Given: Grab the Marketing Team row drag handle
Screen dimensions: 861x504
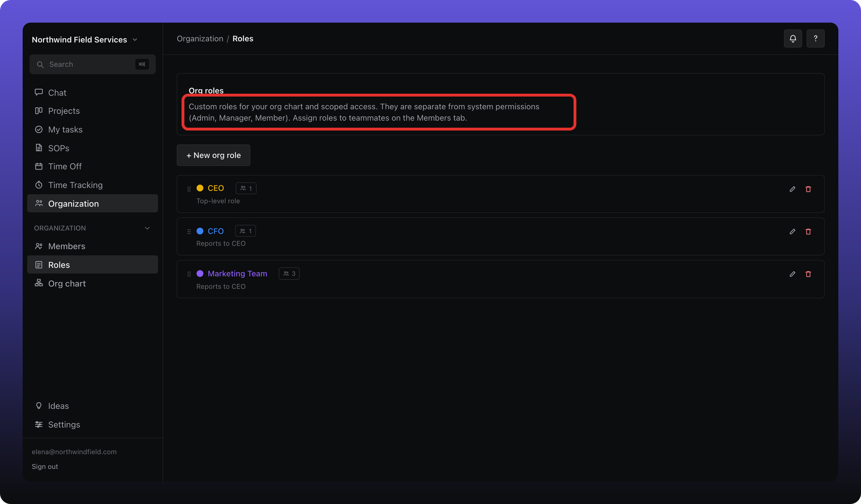Looking at the screenshot, I should pyautogui.click(x=189, y=274).
